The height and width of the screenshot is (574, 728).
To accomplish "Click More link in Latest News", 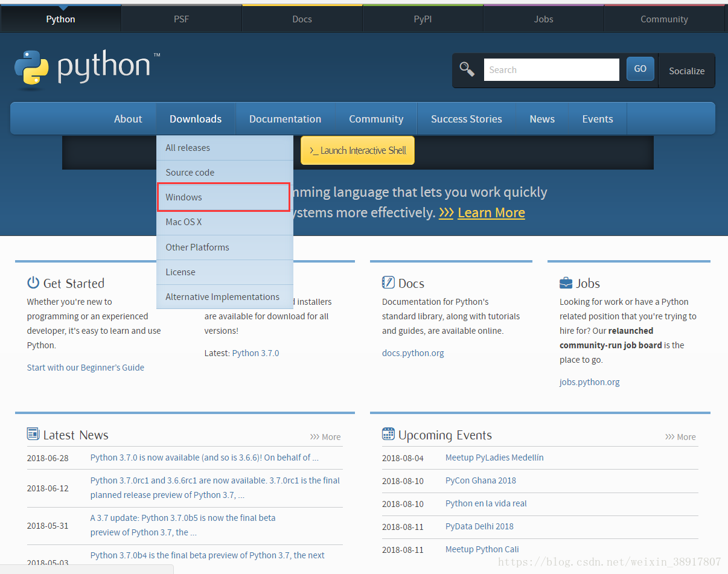I will 325,437.
